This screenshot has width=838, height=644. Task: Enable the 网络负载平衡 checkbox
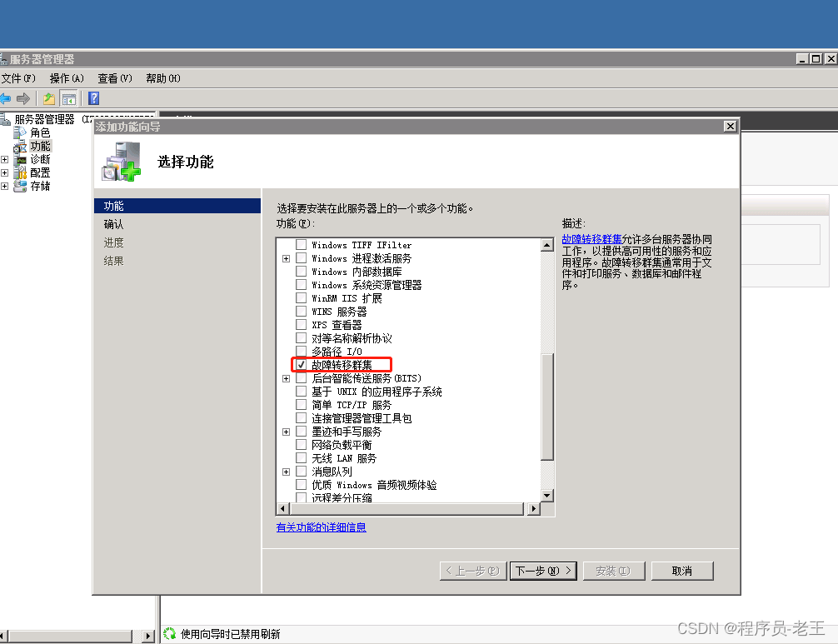tap(302, 445)
